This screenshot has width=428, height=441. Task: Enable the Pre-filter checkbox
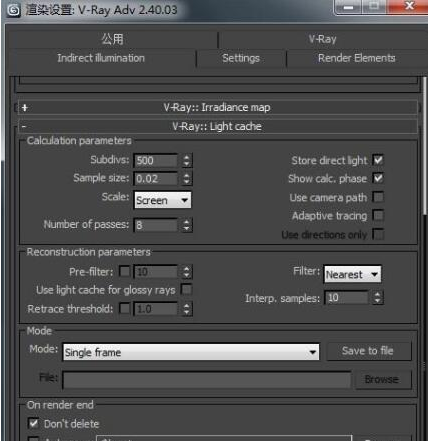(x=125, y=271)
